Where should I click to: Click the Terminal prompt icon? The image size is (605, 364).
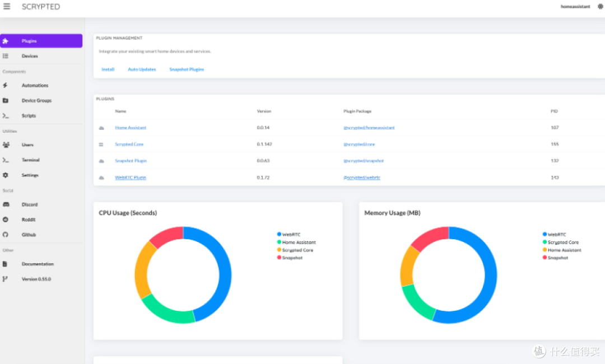click(6, 160)
